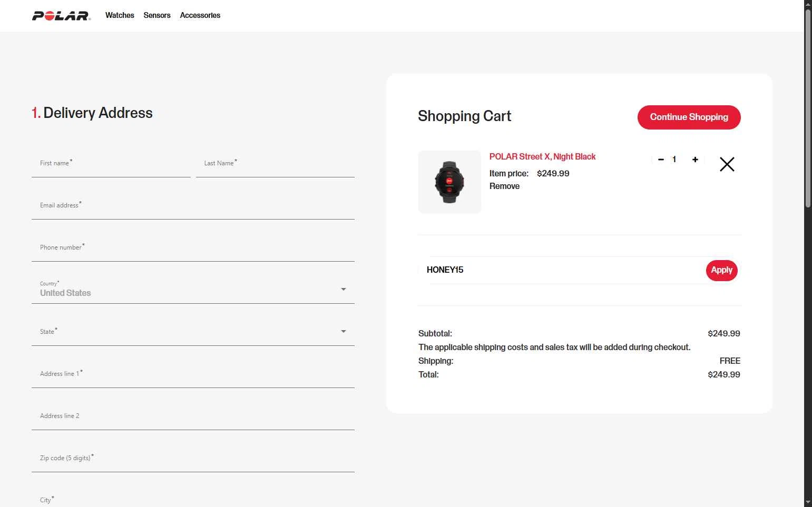Focus the Phone number field
Viewport: 812px width, 507px height.
coord(193,247)
